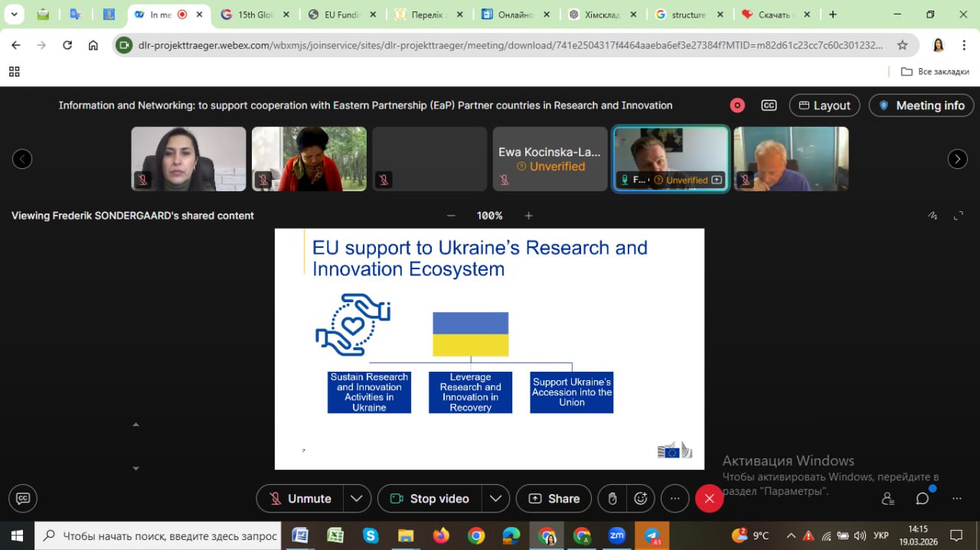Screen dimensions: 980x550
Task: Open the emoji reactions icon
Action: 641,499
